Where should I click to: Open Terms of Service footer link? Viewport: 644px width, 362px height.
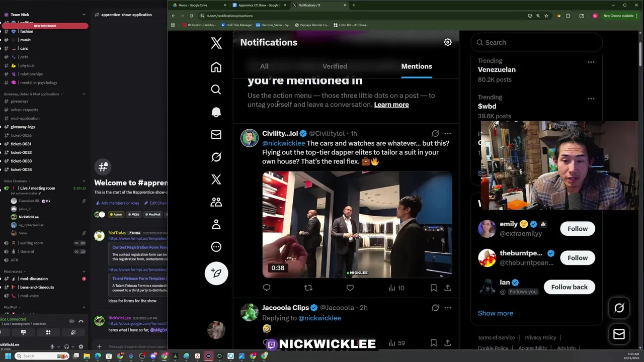pyautogui.click(x=496, y=338)
